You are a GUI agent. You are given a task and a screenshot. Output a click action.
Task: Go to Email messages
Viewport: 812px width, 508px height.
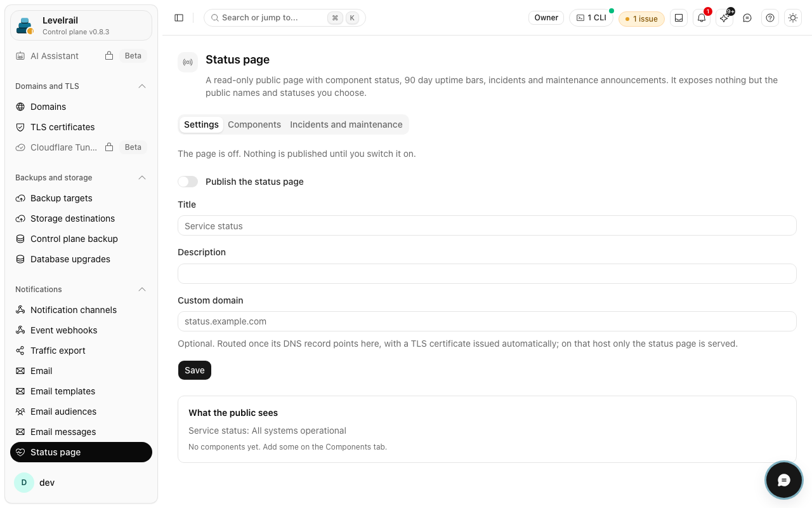tap(81, 432)
